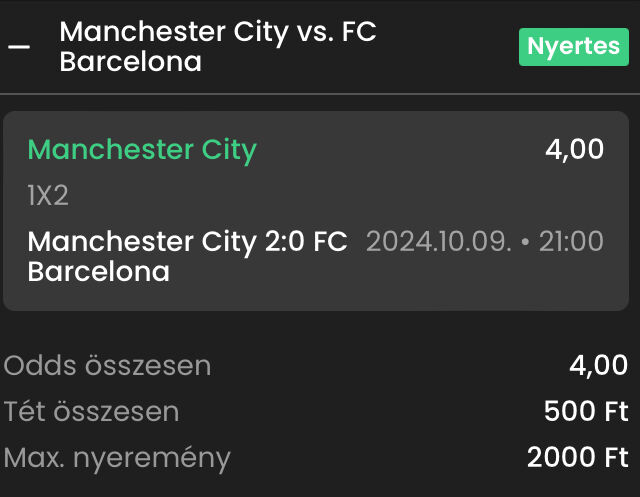
Task: Select the green Manchester City pick
Action: coord(142,150)
